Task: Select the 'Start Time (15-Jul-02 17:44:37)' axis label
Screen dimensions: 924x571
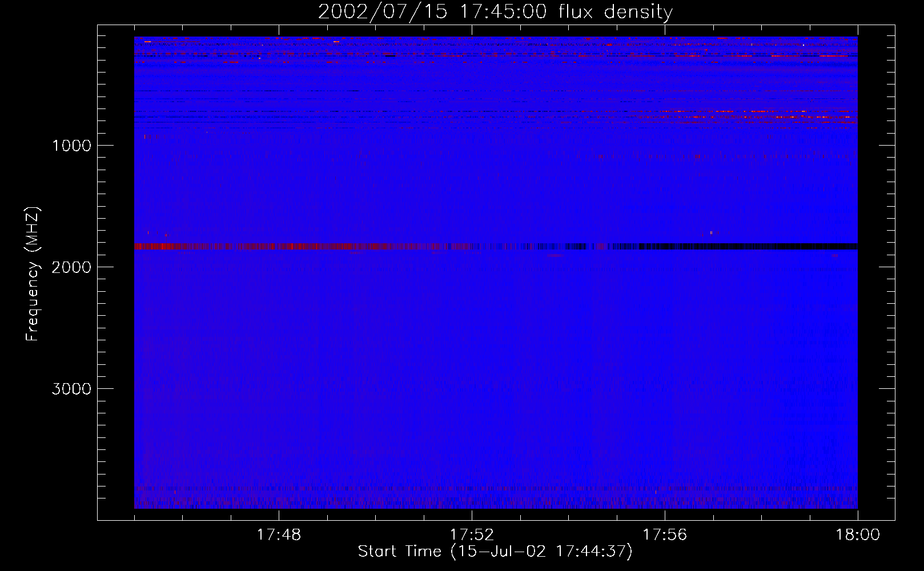Action: (495, 552)
